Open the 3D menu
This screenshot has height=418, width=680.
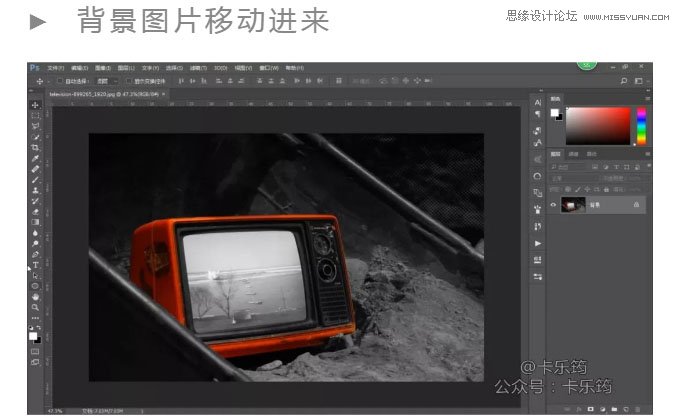[x=220, y=68]
